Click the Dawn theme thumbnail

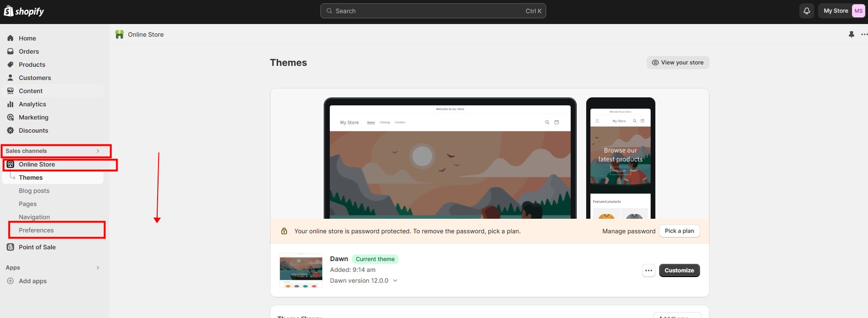[301, 270]
